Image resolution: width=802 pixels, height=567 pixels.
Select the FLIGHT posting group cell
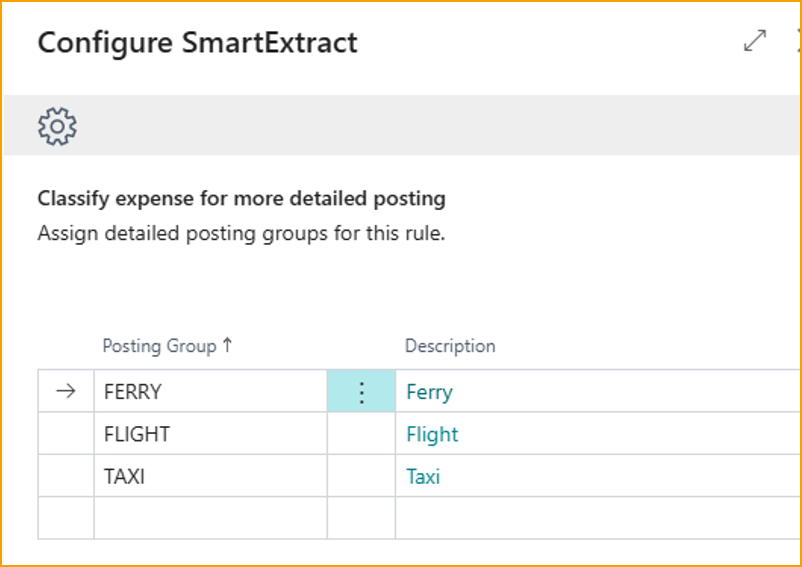click(x=210, y=434)
